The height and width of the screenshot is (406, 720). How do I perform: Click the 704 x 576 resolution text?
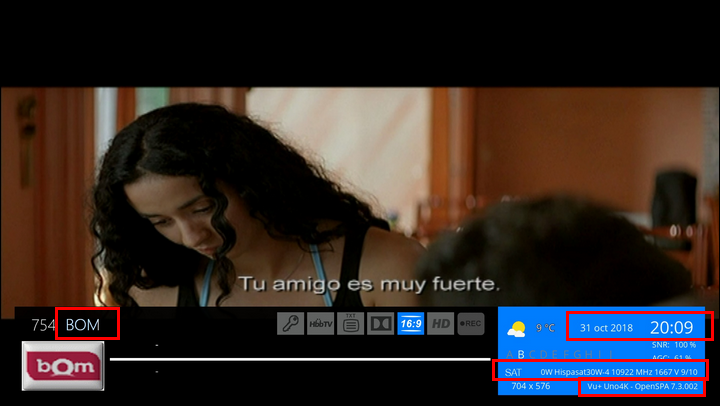click(x=531, y=386)
